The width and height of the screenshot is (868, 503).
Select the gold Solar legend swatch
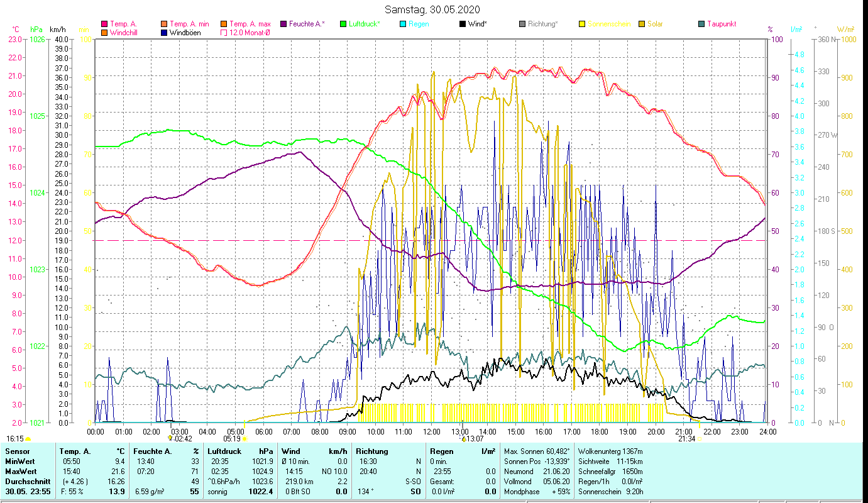tap(641, 25)
